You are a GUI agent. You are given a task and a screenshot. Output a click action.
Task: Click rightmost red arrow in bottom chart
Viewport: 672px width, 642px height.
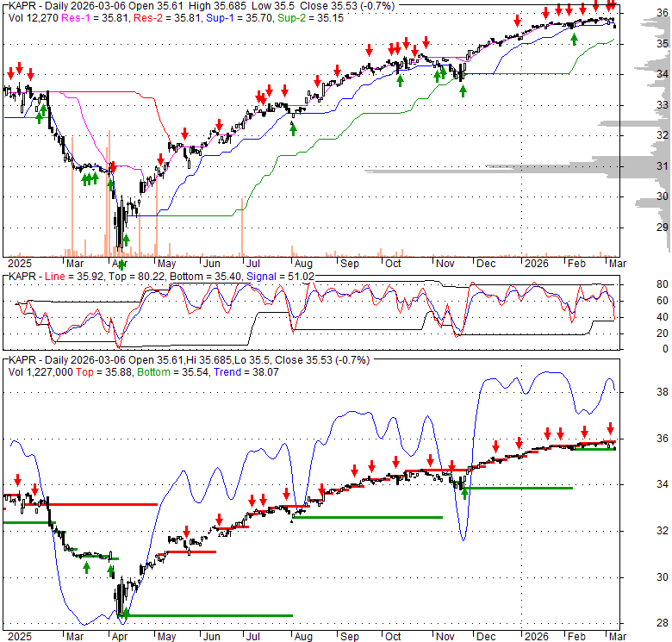(x=610, y=428)
